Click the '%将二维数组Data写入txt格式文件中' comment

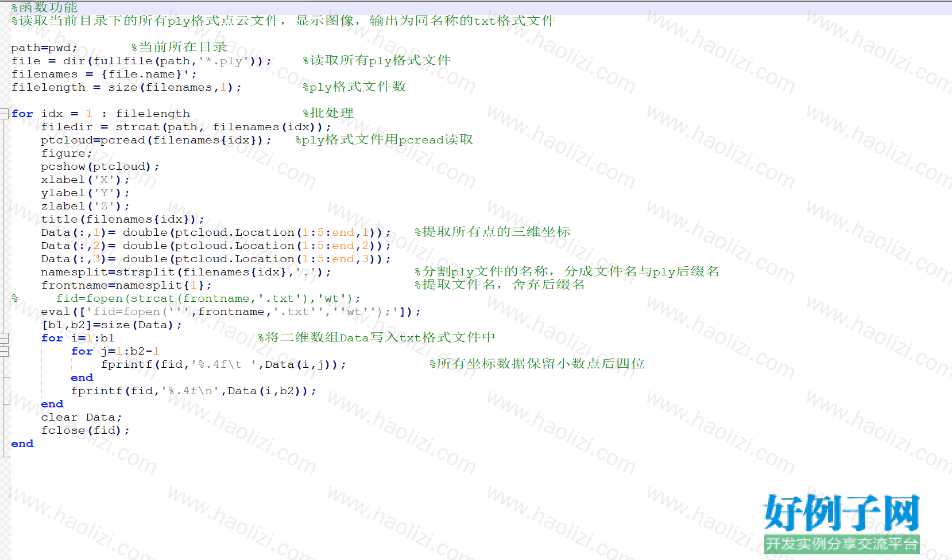pos(377,337)
